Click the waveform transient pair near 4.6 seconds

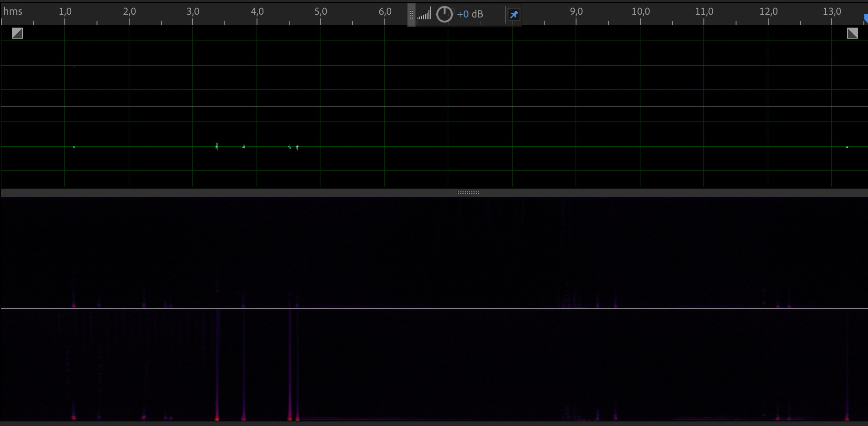click(293, 147)
